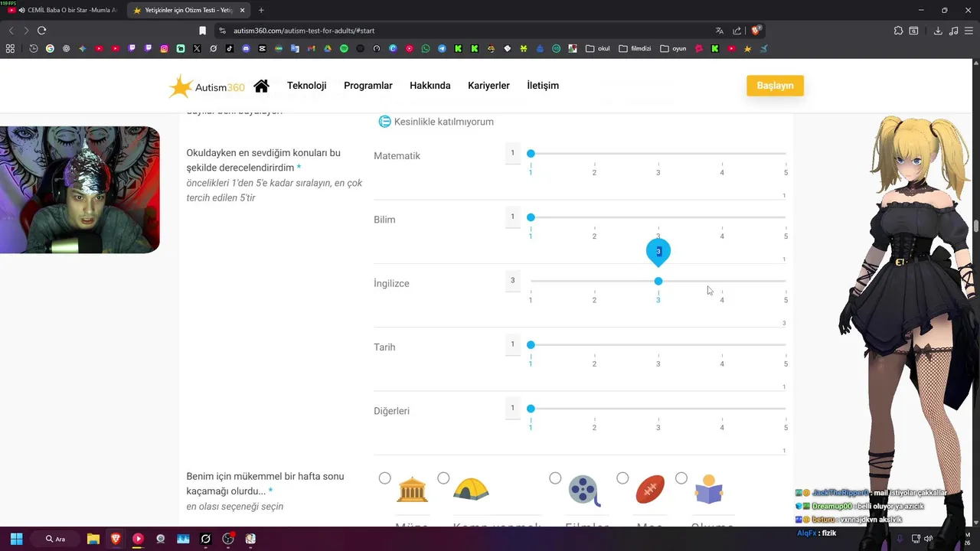This screenshot has height=551, width=980.
Task: Click the İngilizce slider handle at 3
Action: coord(658,282)
